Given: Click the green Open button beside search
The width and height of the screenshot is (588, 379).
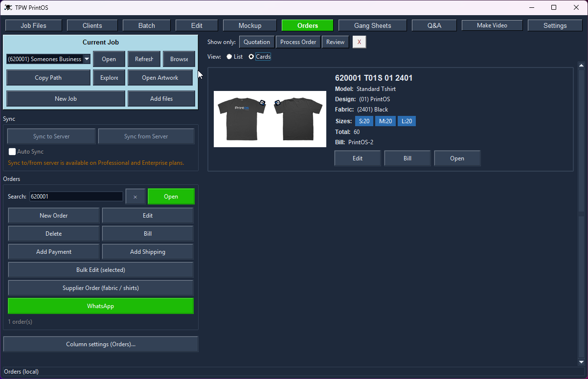Looking at the screenshot, I should pyautogui.click(x=171, y=197).
